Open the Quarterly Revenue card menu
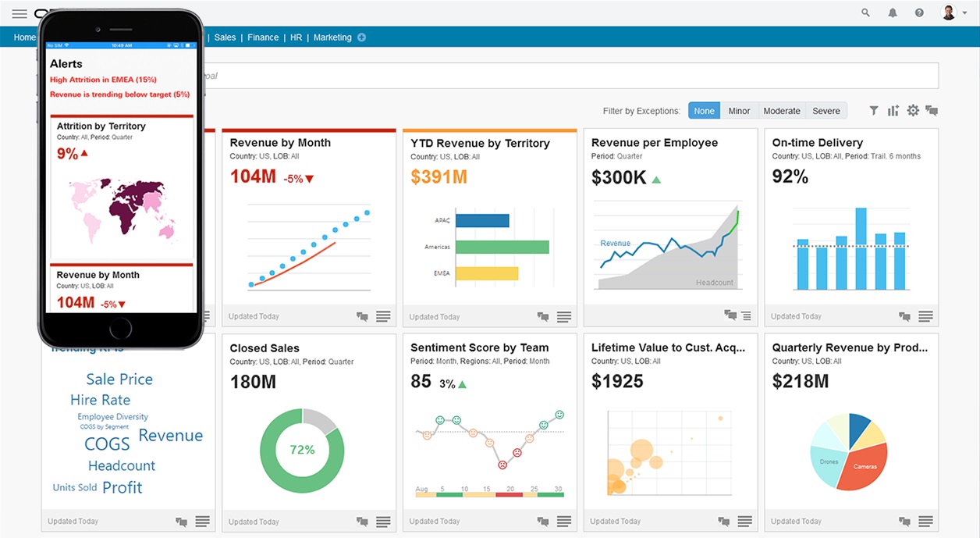The image size is (980, 538). (925, 522)
